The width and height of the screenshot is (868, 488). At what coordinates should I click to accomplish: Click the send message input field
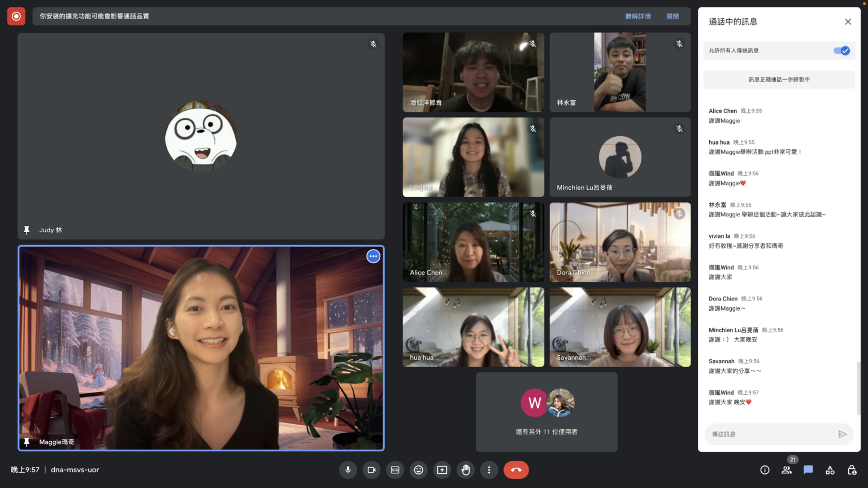coord(771,434)
